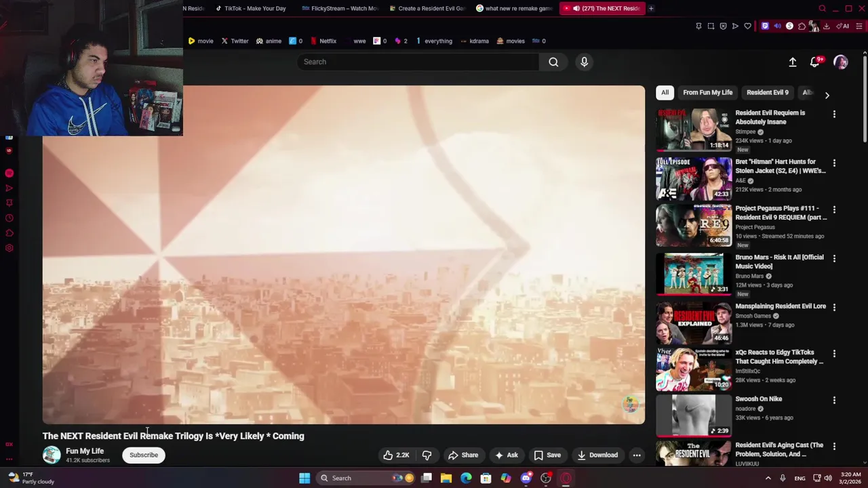Open the Twitter bookmark
The height and width of the screenshot is (488, 868).
235,41
